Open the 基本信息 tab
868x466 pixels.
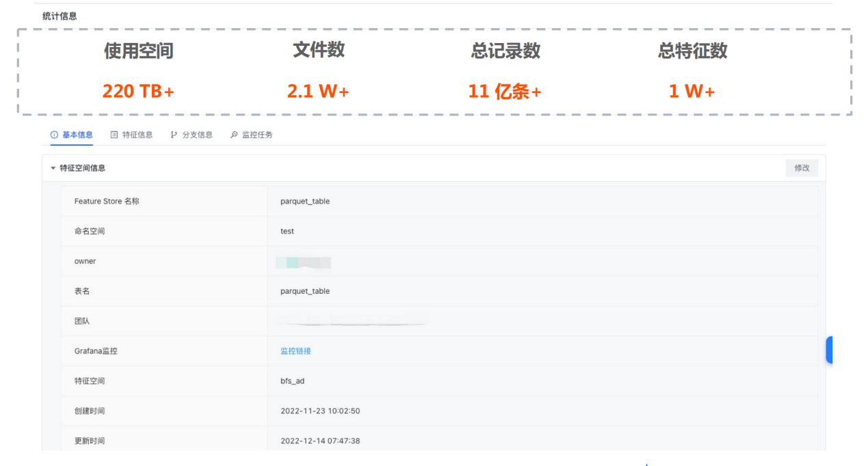77,135
